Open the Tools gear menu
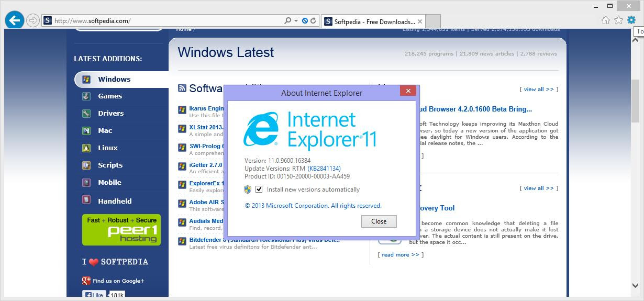 pyautogui.click(x=631, y=20)
